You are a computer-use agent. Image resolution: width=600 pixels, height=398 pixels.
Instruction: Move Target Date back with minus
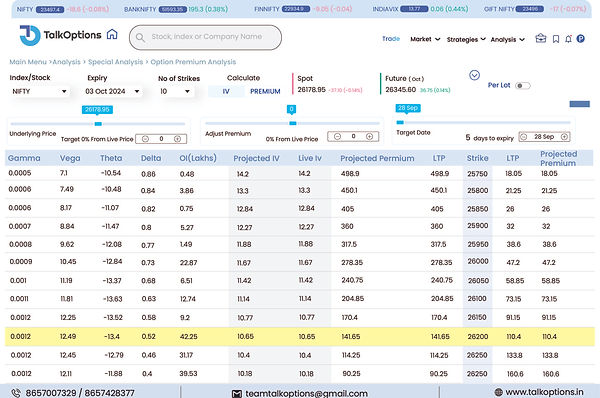pyautogui.click(x=524, y=137)
